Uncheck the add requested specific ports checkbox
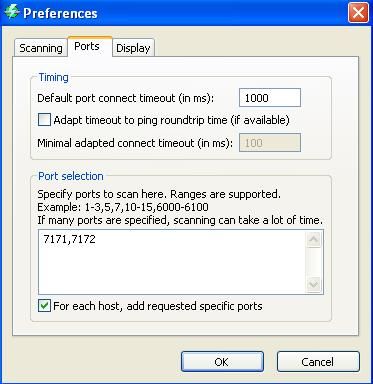Image resolution: width=373 pixels, height=384 pixels. [44, 306]
